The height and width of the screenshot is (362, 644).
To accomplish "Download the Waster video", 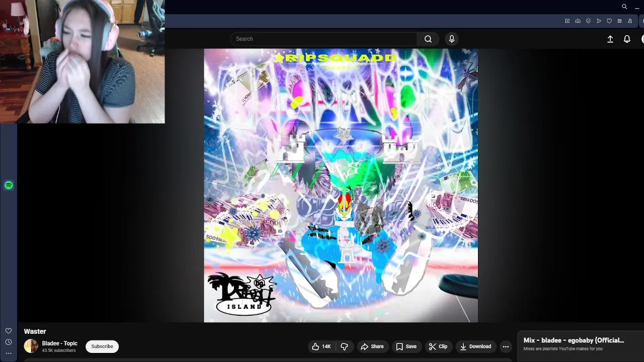I will tap(475, 346).
